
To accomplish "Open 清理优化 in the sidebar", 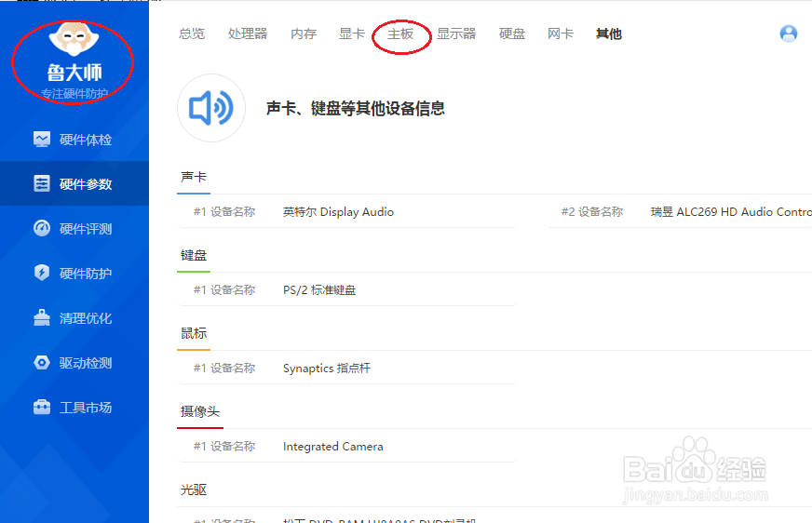I will (x=74, y=317).
